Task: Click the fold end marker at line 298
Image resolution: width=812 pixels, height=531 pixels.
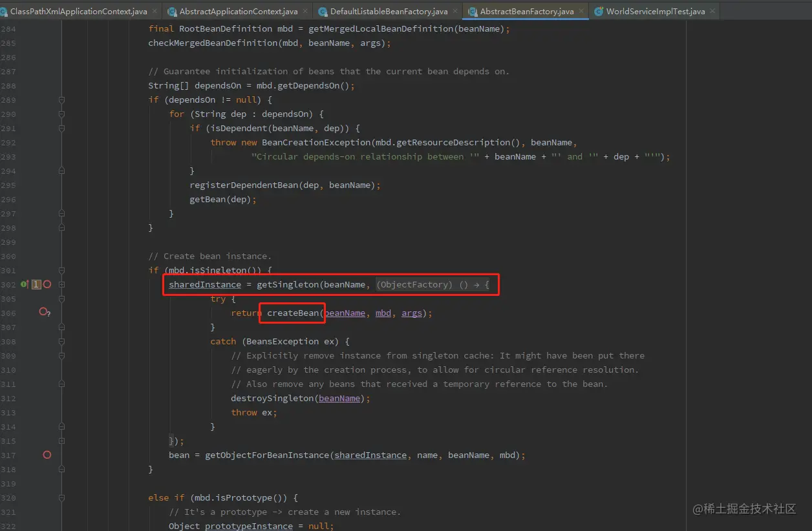Action: tap(61, 227)
